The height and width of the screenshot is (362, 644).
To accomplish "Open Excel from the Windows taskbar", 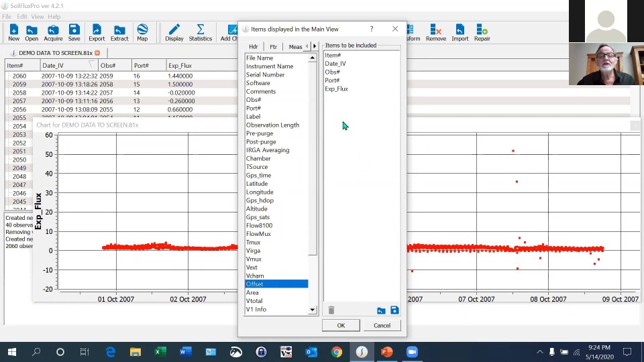I will pyautogui.click(x=160, y=352).
